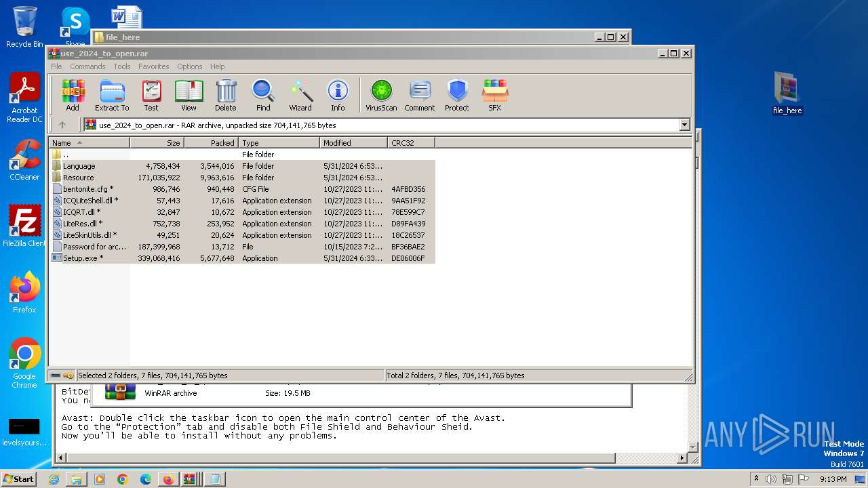Image resolution: width=868 pixels, height=488 pixels.
Task: Show archive Info
Action: [338, 95]
